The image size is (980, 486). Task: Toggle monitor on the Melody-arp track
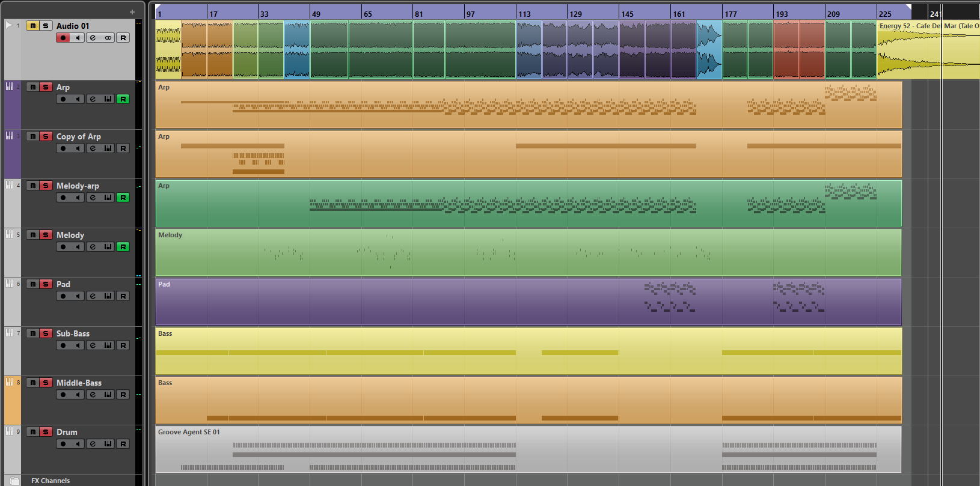click(78, 198)
